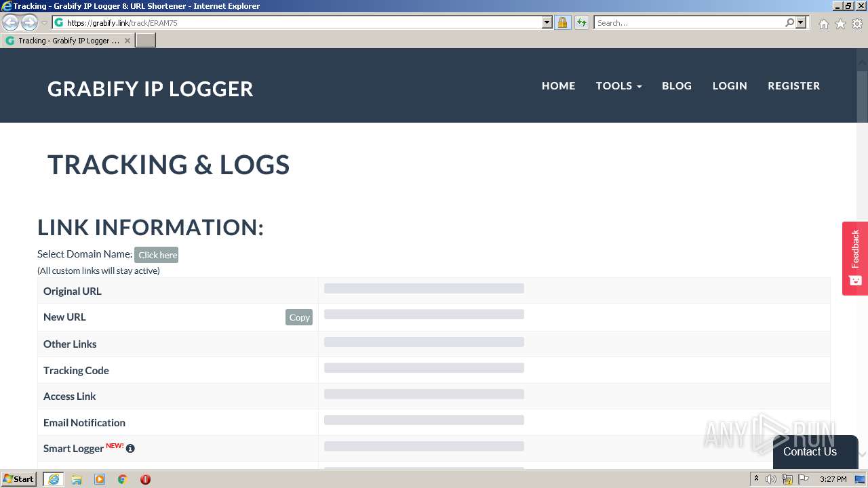Click the browser Back arrow button
Screen dimensions: 868x488
(x=11, y=23)
